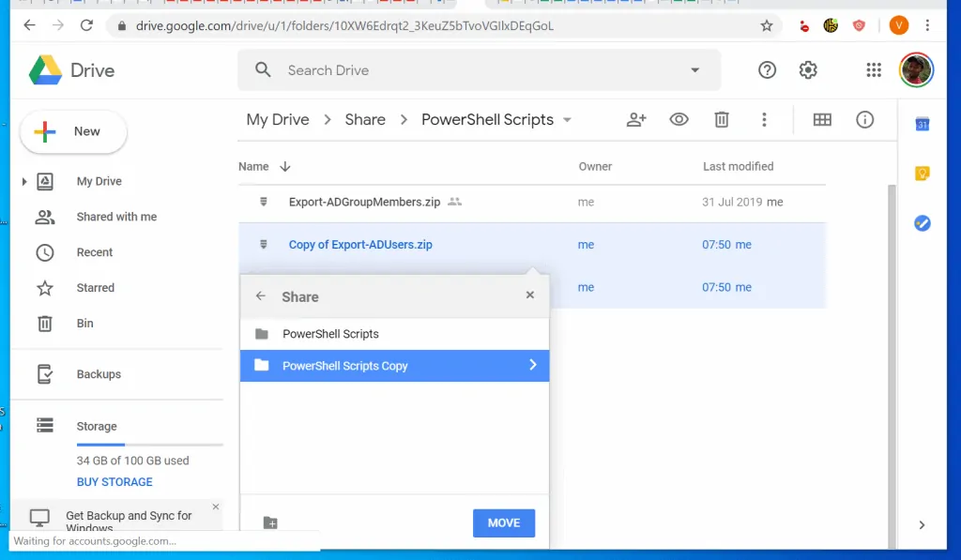961x560 pixels.
Task: Click the remove trash icon in toolbar
Action: 721,119
